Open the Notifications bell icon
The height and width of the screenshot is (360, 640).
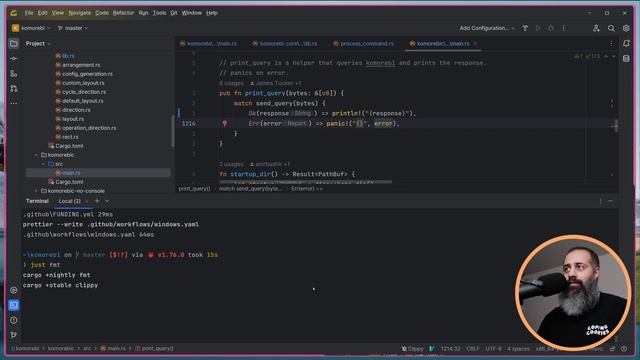[626, 43]
